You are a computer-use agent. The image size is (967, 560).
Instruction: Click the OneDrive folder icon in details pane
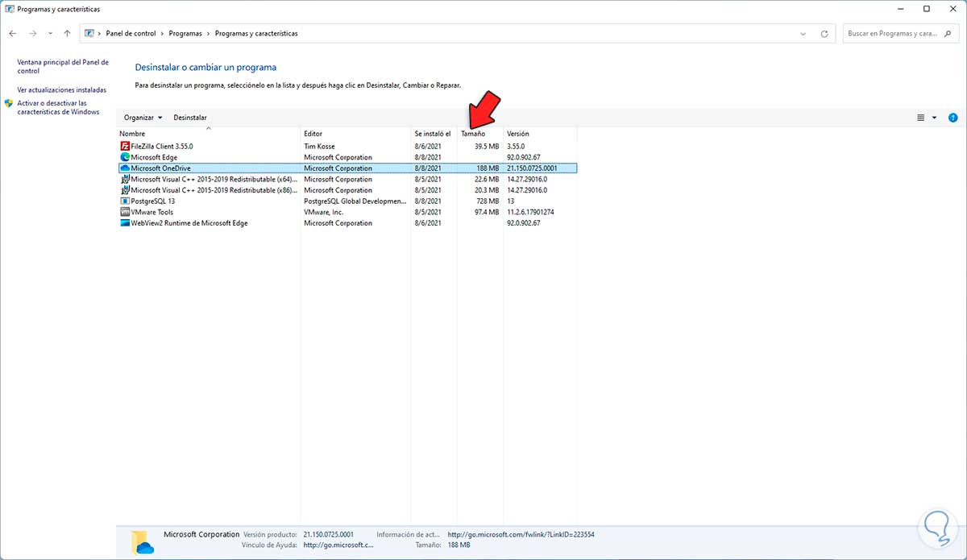(x=143, y=543)
